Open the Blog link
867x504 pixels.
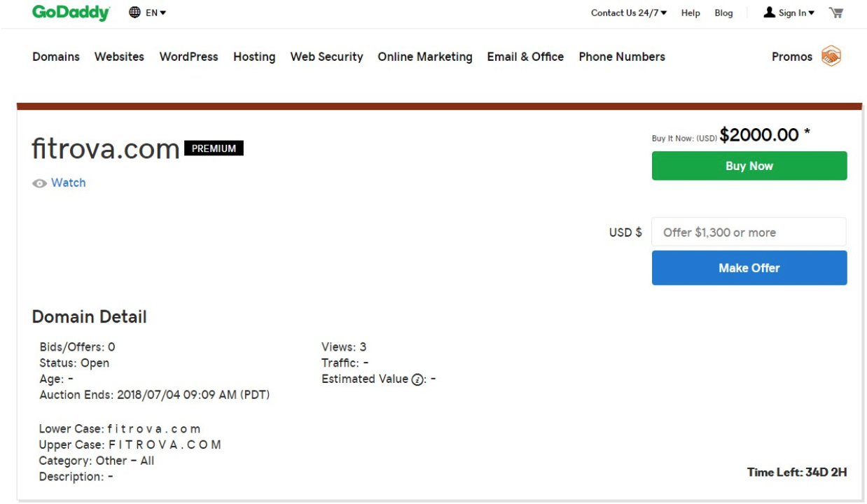[x=723, y=13]
